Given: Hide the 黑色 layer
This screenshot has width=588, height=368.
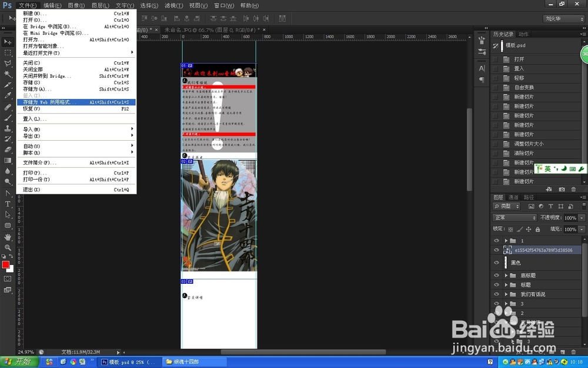Looking at the screenshot, I should pos(496,263).
